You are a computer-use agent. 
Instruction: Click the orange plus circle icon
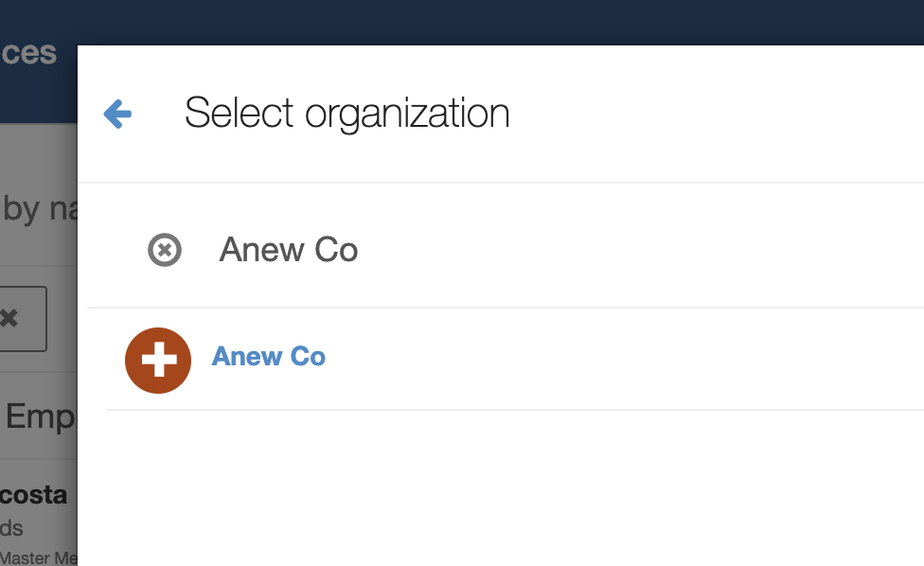click(x=158, y=361)
